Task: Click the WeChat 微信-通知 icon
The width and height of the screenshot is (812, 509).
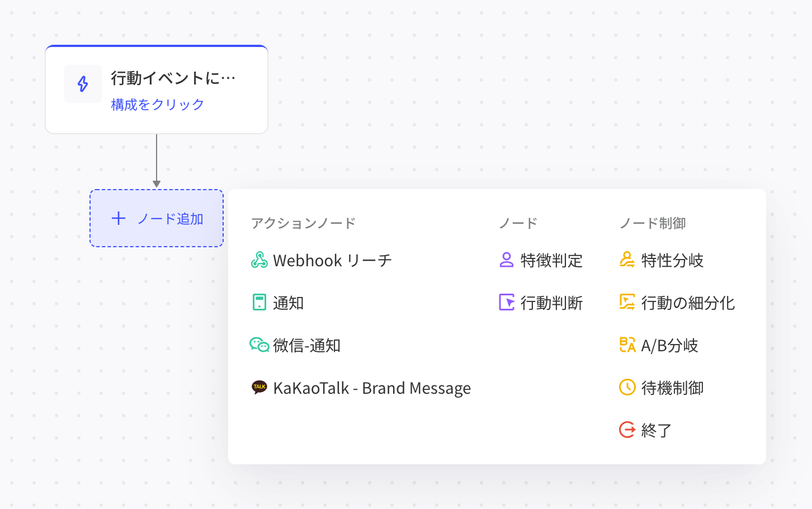Action: (x=259, y=345)
